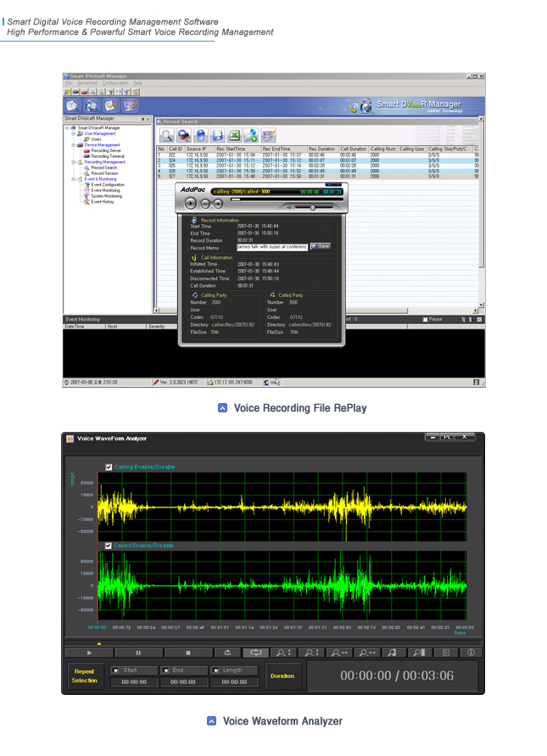Click the blue database icon in Record Search toolbar
The width and height of the screenshot is (547, 756).
tap(200, 136)
